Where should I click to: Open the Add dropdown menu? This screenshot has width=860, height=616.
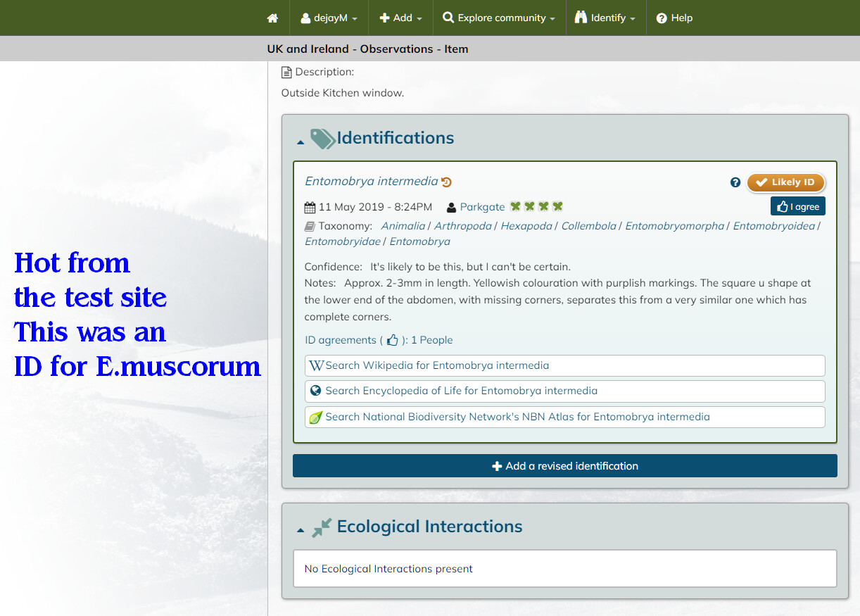click(400, 18)
